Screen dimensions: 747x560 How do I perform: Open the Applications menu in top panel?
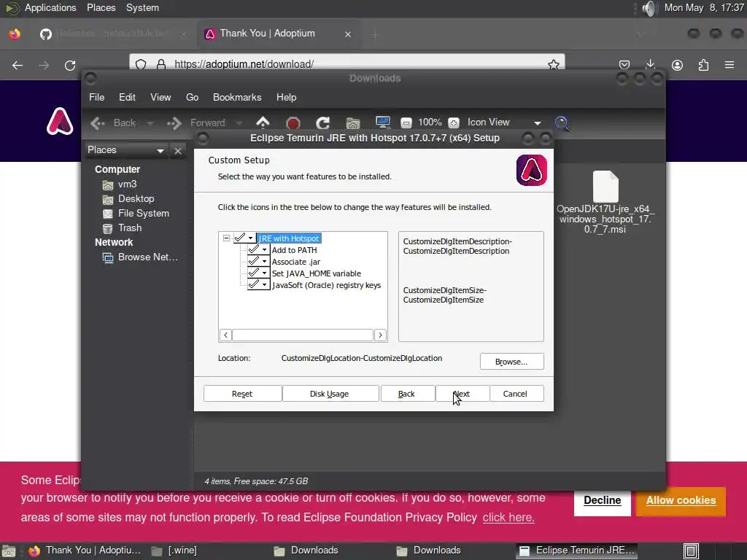click(50, 8)
